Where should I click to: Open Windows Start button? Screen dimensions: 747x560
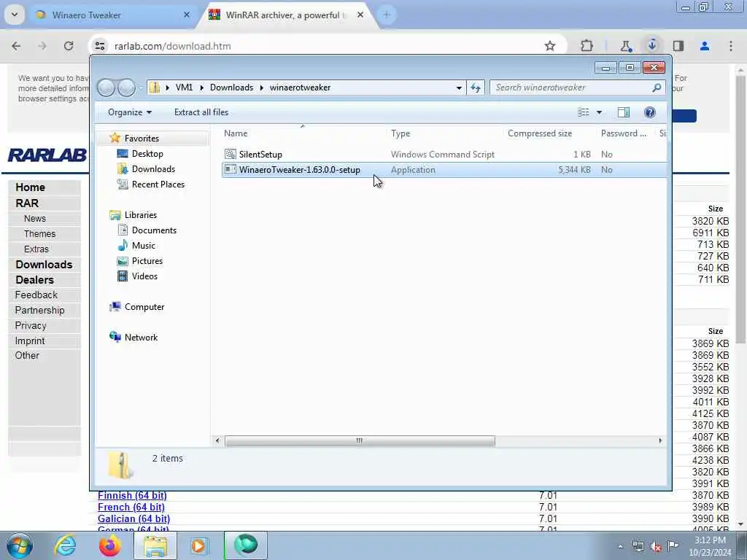tap(20, 545)
